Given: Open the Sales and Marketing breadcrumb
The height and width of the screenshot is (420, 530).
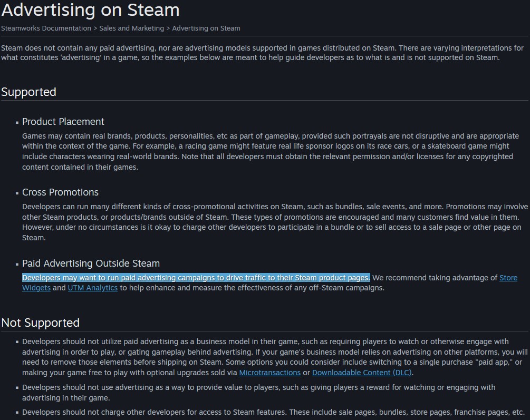Looking at the screenshot, I should pyautogui.click(x=131, y=28).
